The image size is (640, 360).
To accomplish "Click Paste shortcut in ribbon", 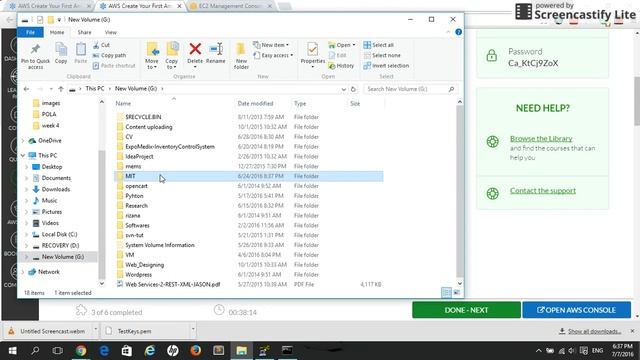I will coord(114,65).
